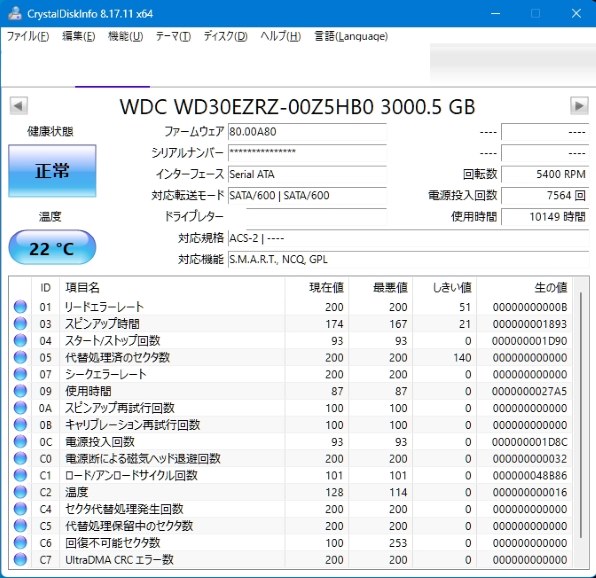Screen dimensions: 596x578
Task: Select raw value 00000001D8C
Action: pos(529,442)
